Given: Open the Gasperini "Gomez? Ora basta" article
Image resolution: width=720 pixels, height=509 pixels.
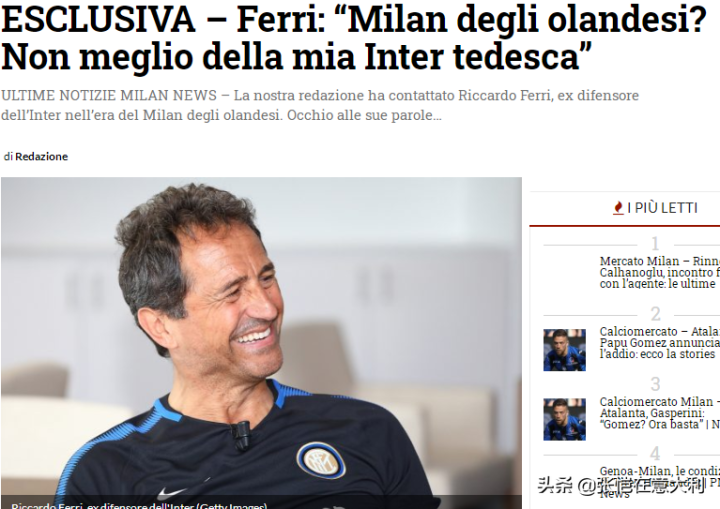Looking at the screenshot, I should [659, 413].
